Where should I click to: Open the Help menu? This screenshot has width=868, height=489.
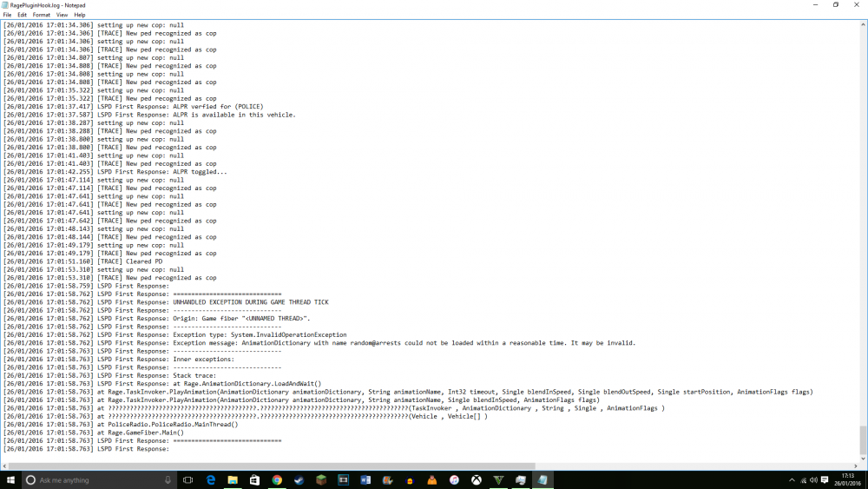click(80, 15)
